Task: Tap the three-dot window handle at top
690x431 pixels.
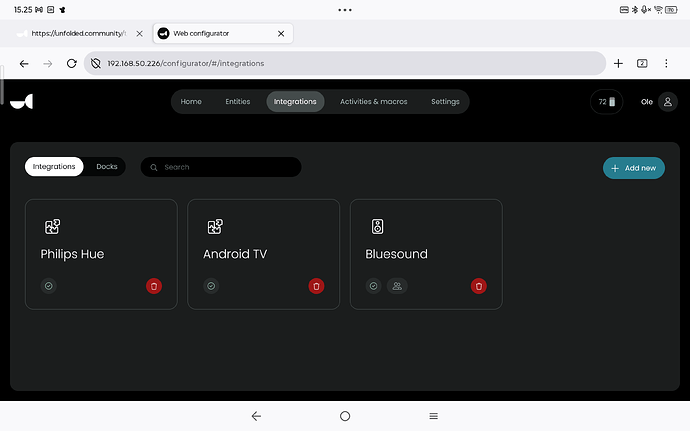Action: pos(345,10)
